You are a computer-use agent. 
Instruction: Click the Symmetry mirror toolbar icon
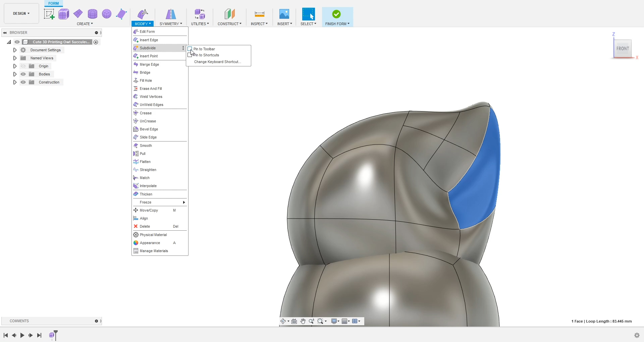pyautogui.click(x=171, y=14)
